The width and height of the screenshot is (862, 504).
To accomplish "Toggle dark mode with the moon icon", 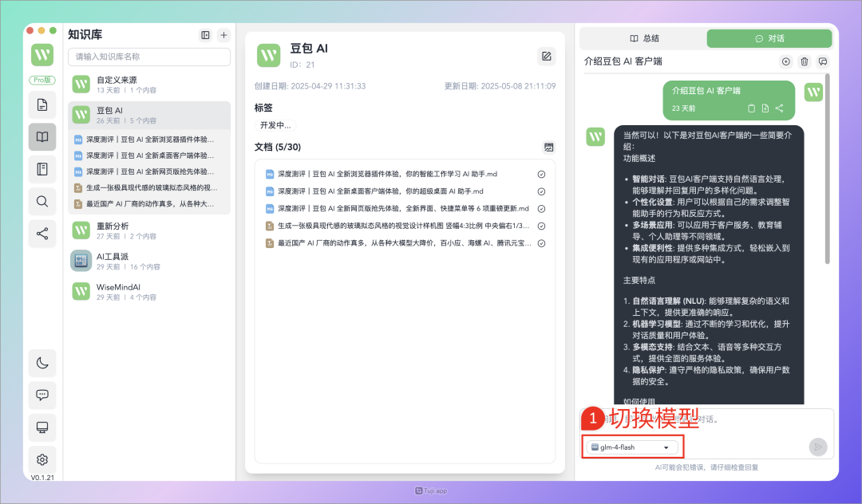I will (42, 363).
